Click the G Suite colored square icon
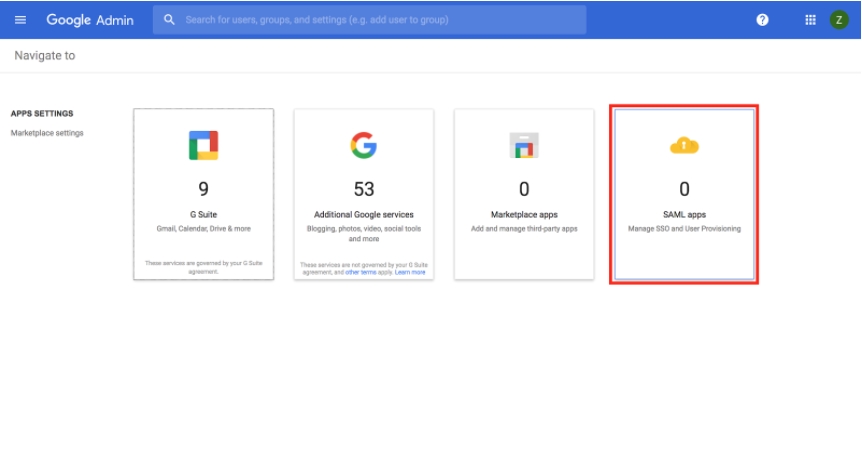Image resolution: width=862 pixels, height=454 pixels. 203,146
